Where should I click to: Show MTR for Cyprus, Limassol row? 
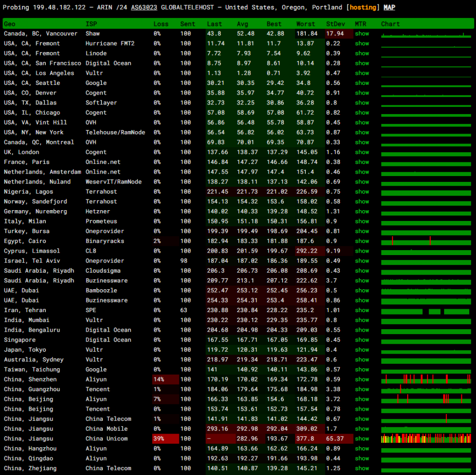[362, 251]
